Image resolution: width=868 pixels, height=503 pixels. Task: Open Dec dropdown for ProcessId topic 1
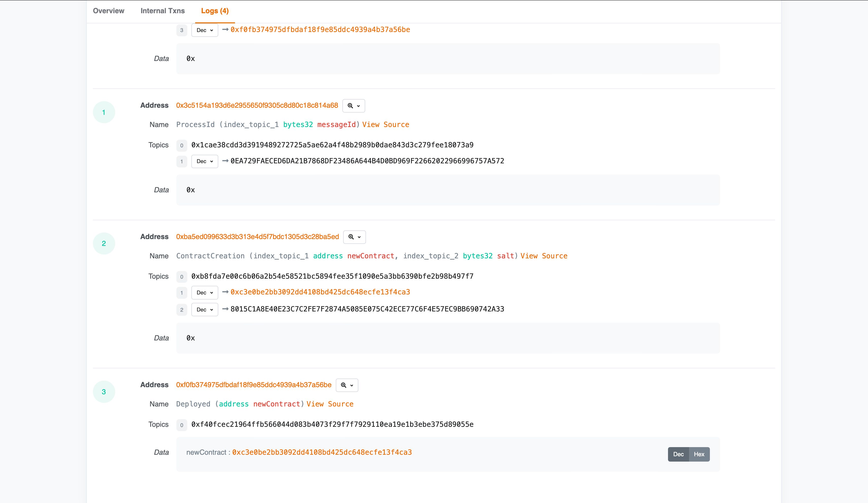[x=205, y=161]
